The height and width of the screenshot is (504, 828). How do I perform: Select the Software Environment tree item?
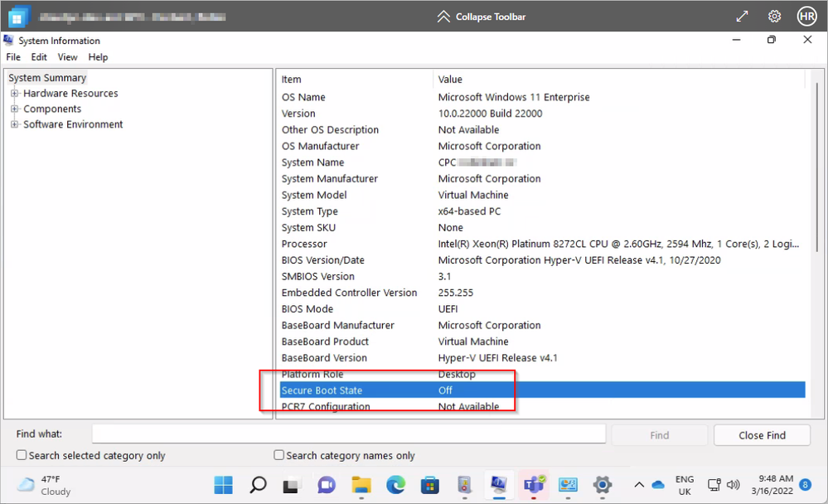tap(73, 124)
